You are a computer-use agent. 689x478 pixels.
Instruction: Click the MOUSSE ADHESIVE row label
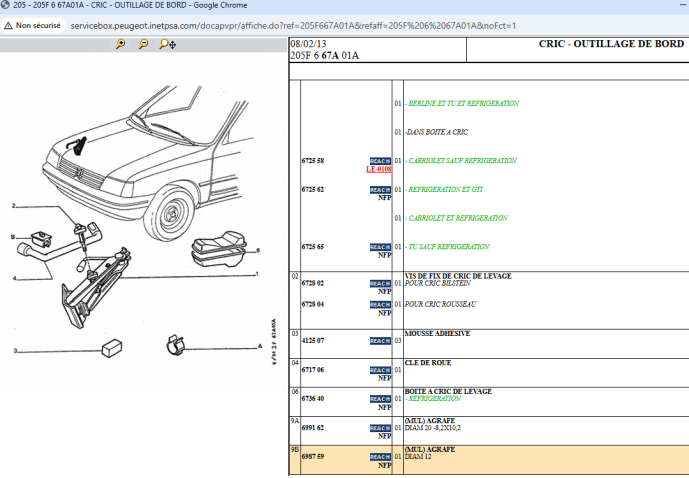tap(437, 333)
